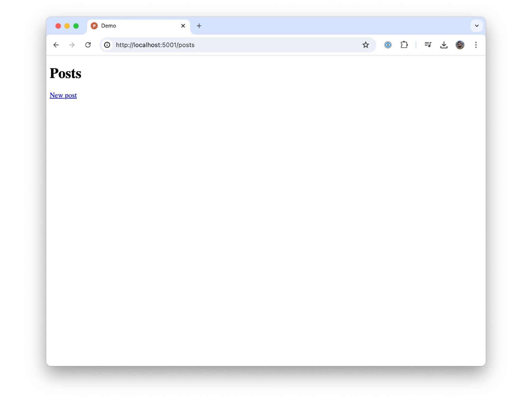Follow the New post link
The image size is (532, 399).
click(x=63, y=95)
